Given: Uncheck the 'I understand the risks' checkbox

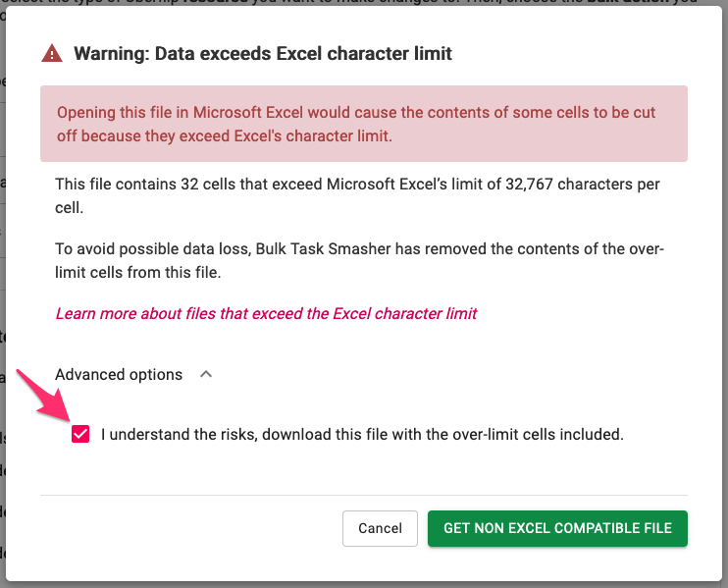Looking at the screenshot, I should [80, 434].
